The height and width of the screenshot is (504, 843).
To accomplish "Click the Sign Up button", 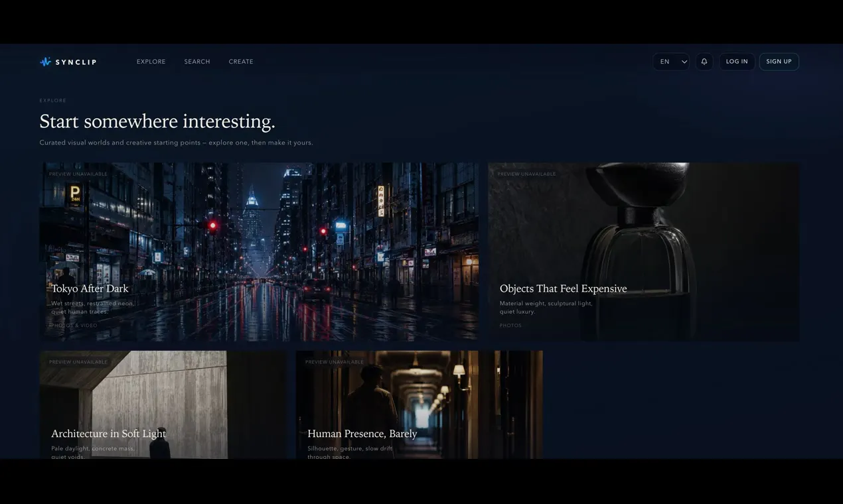I will [x=779, y=62].
